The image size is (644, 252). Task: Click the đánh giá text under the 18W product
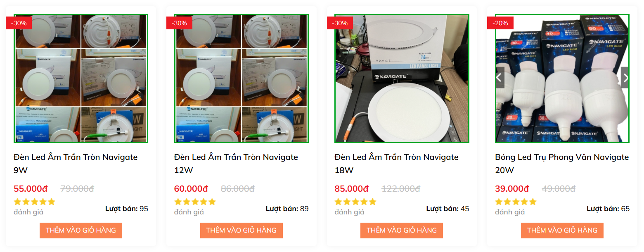click(x=349, y=212)
